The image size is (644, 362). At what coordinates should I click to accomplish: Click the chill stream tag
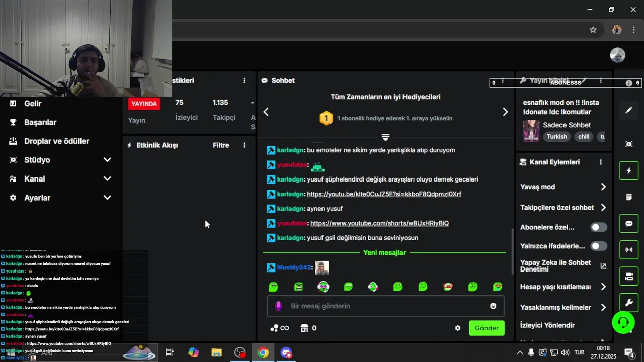[584, 137]
